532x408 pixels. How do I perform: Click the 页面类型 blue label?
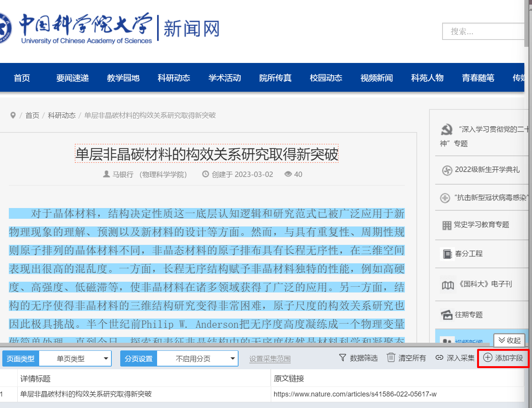click(x=21, y=358)
